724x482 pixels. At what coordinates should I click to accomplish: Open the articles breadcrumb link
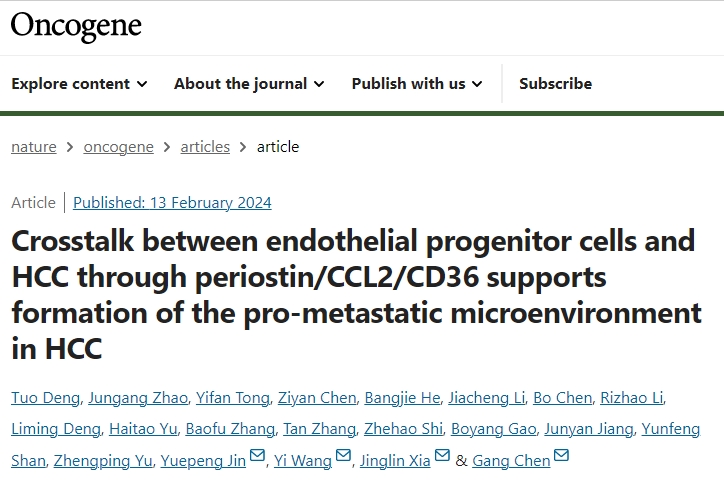coord(205,147)
